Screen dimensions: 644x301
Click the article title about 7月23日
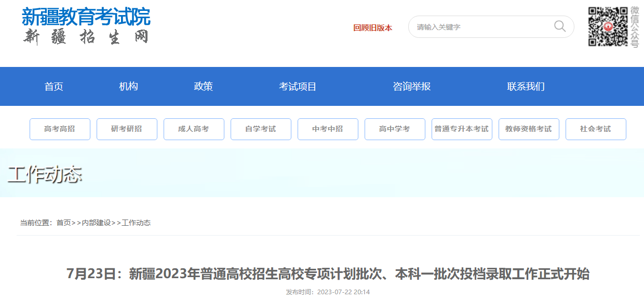pyautogui.click(x=328, y=273)
